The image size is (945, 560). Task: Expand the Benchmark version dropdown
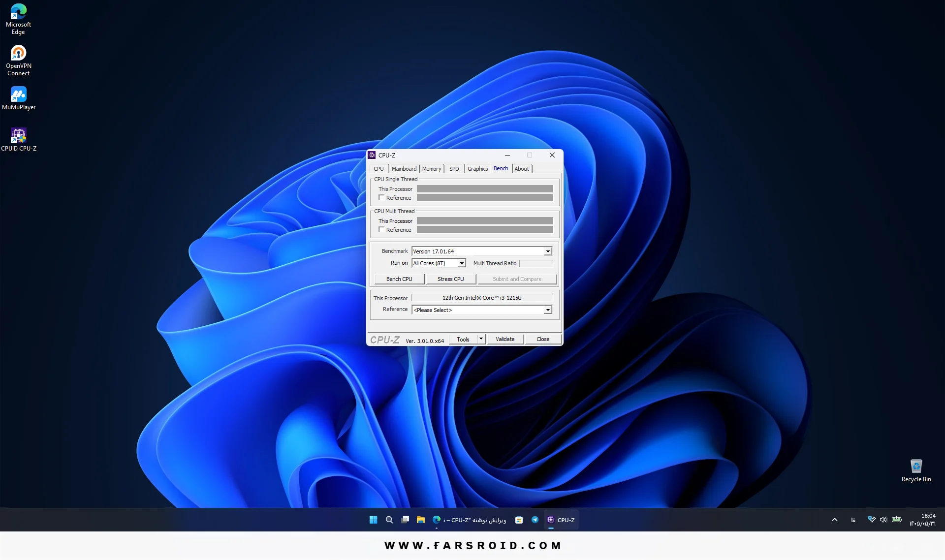(x=548, y=251)
